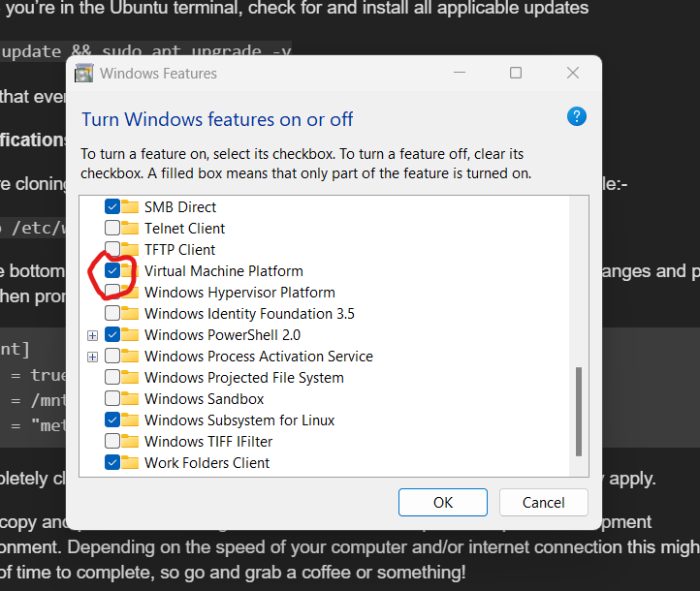Select the 'SMB Direct' row text
The width and height of the screenshot is (700, 591).
(180, 207)
